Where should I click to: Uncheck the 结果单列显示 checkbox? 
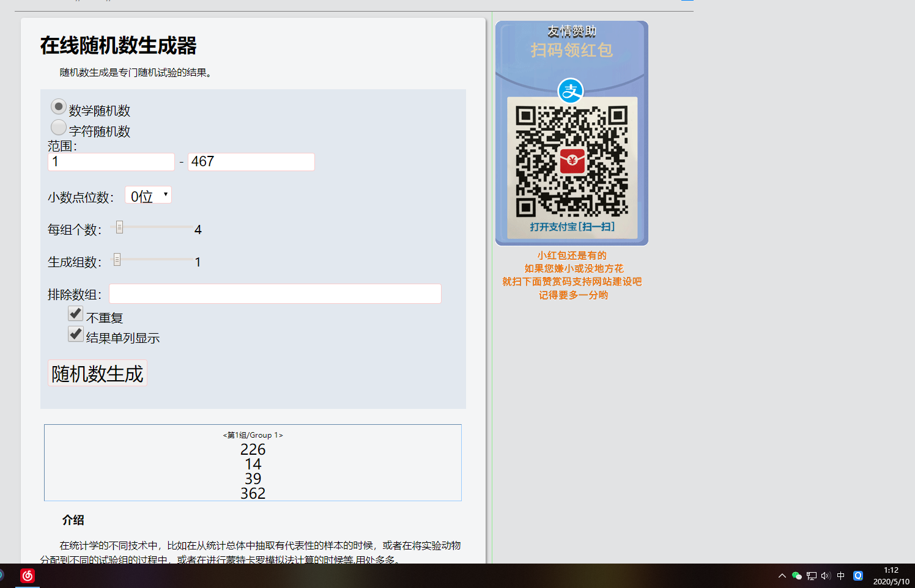click(76, 334)
